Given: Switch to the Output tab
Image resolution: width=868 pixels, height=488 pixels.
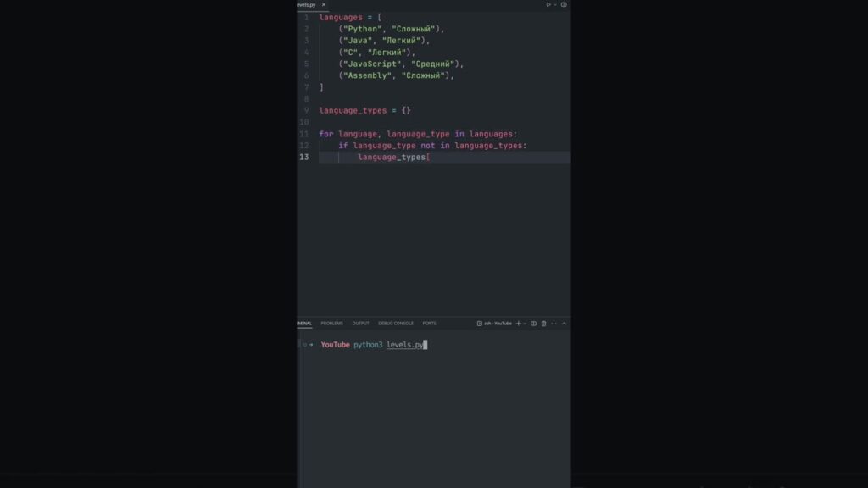Looking at the screenshot, I should point(360,323).
